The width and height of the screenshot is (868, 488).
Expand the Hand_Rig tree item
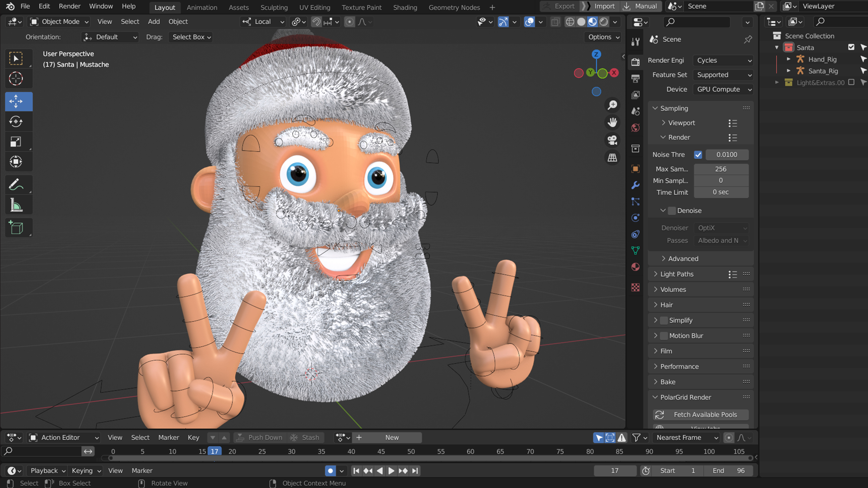point(789,59)
